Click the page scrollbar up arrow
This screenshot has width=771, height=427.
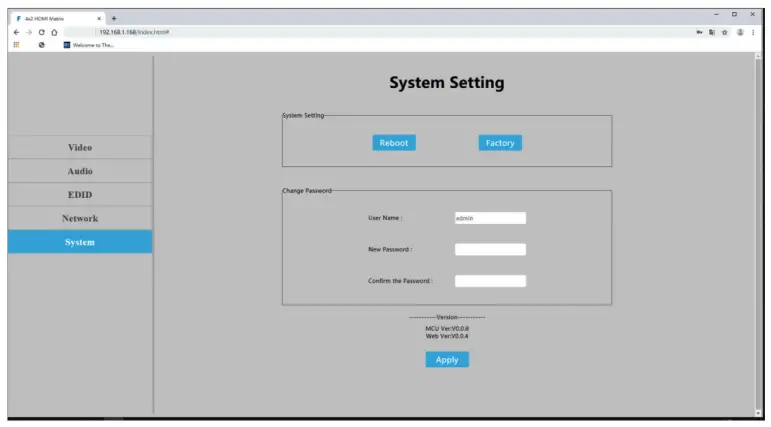pos(758,57)
